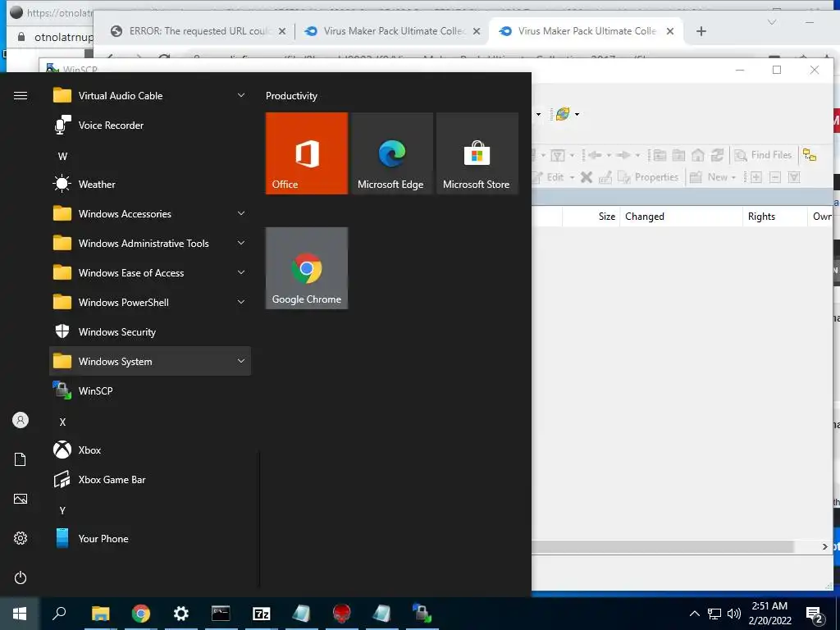Launch the Google Chrome tile
The width and height of the screenshot is (840, 630).
tap(307, 268)
